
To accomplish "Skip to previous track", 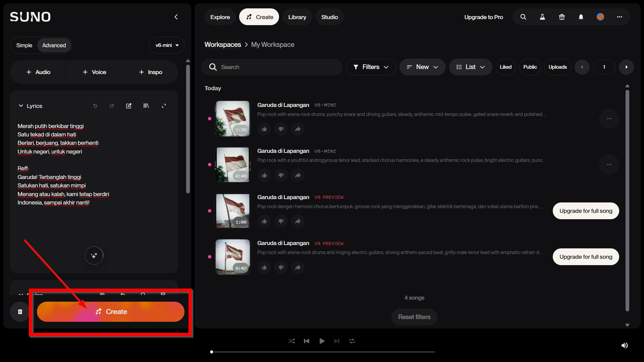I will (x=307, y=341).
